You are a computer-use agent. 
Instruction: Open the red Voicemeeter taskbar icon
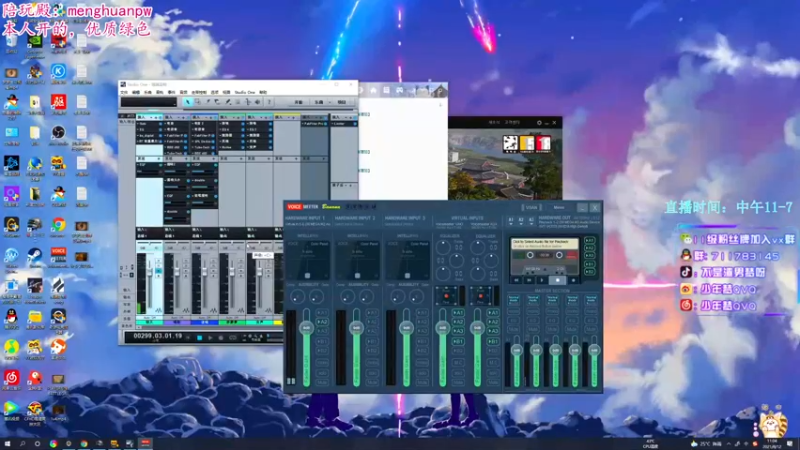click(x=145, y=443)
